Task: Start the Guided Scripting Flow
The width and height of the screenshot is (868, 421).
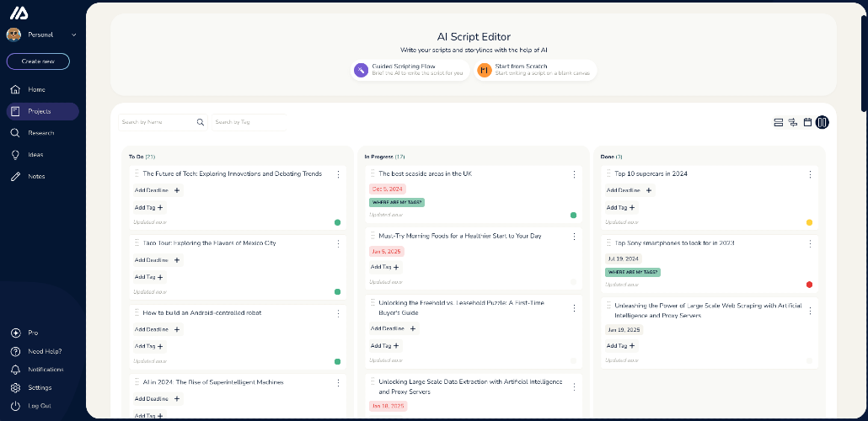Action: [410, 70]
